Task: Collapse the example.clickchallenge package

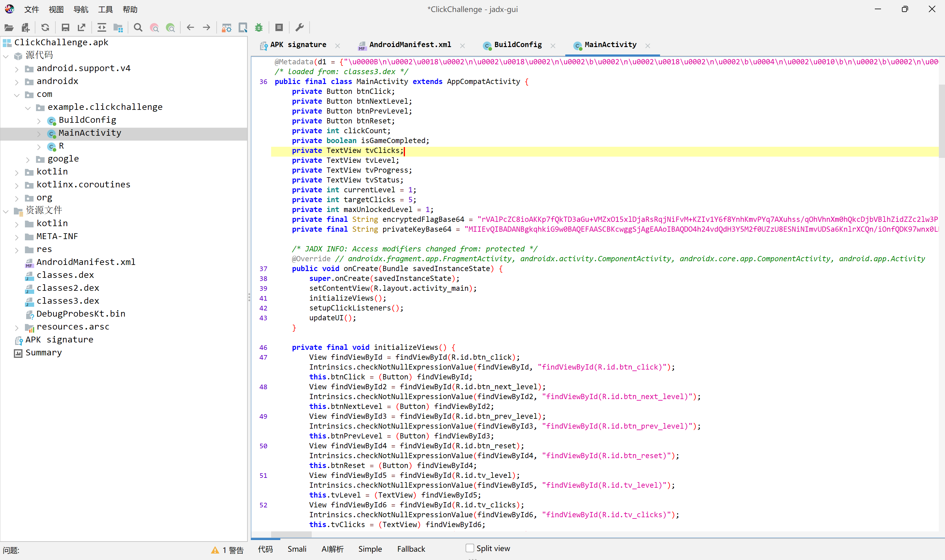Action: (x=28, y=108)
